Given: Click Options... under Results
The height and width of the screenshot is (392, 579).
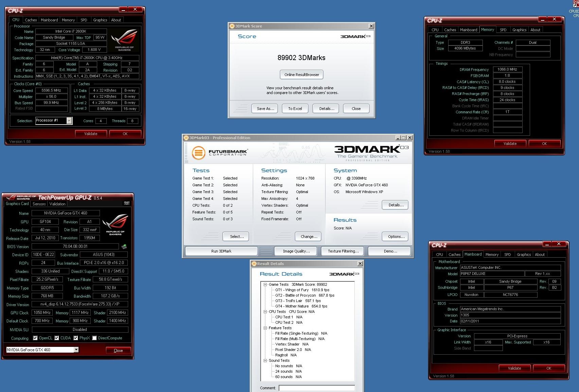Looking at the screenshot, I should [x=396, y=237].
